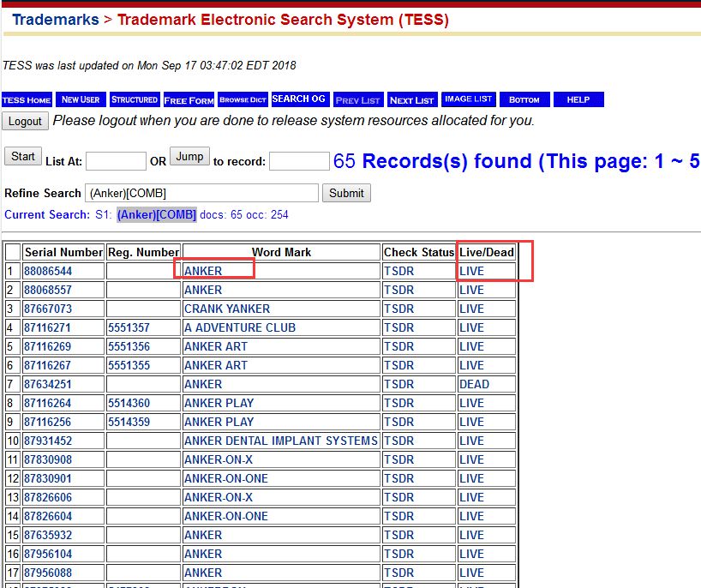Open the HELP button
This screenshot has height=588, width=701.
[x=578, y=99]
